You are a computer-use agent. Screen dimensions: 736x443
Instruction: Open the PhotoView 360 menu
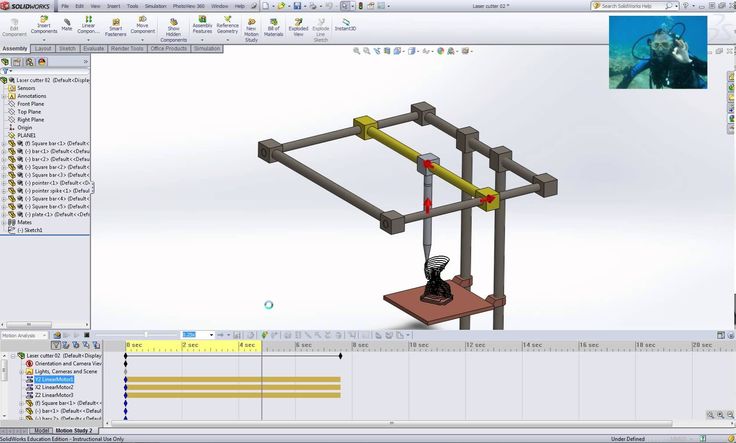tap(189, 6)
